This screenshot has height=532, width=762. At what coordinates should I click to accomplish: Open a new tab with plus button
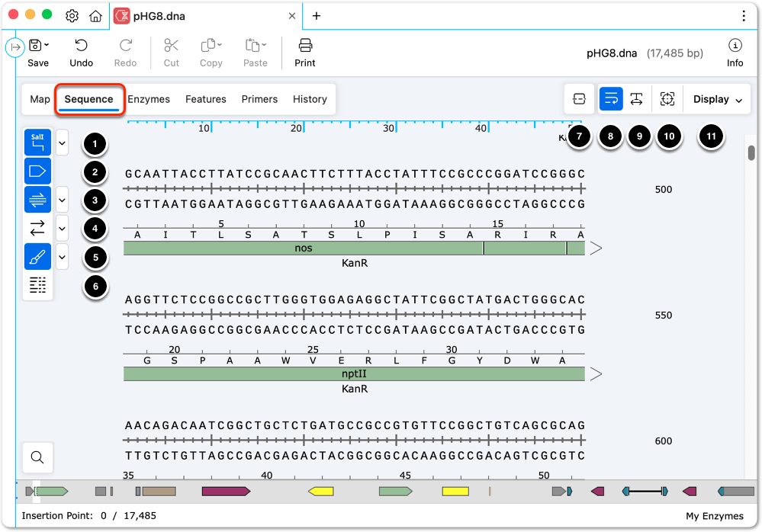317,16
